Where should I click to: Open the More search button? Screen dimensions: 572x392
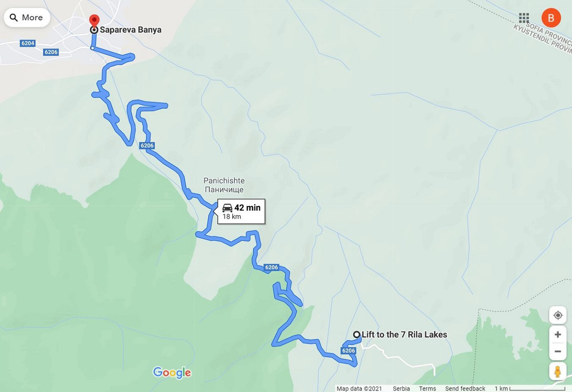click(x=26, y=18)
